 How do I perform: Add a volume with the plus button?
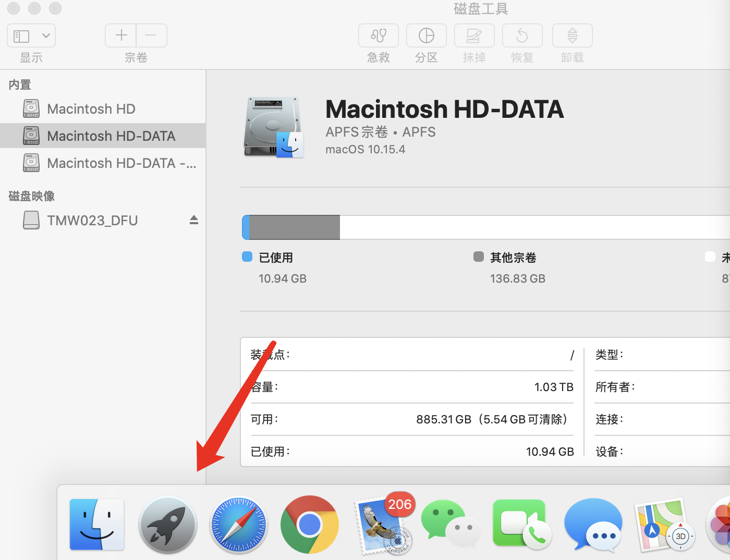(121, 35)
